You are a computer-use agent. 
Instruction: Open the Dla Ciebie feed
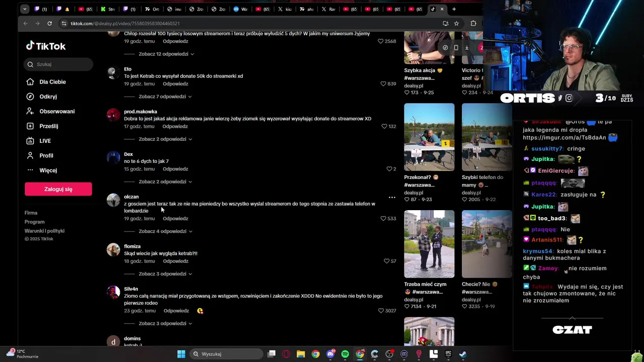point(52,82)
